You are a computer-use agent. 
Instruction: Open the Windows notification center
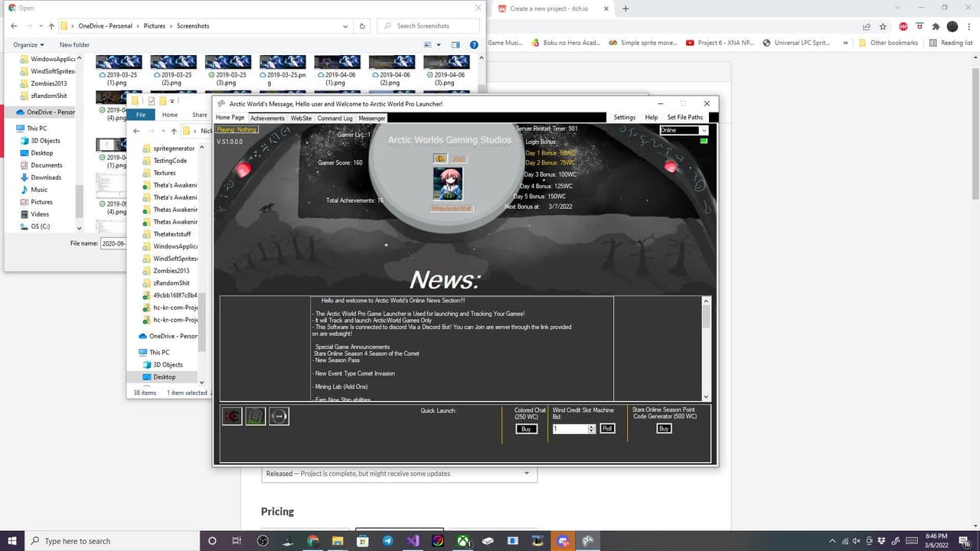pos(965,541)
